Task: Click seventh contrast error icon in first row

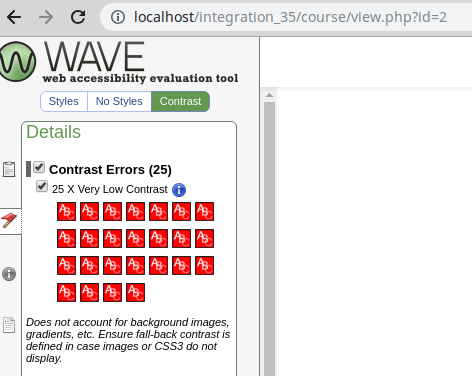Action: pos(204,211)
